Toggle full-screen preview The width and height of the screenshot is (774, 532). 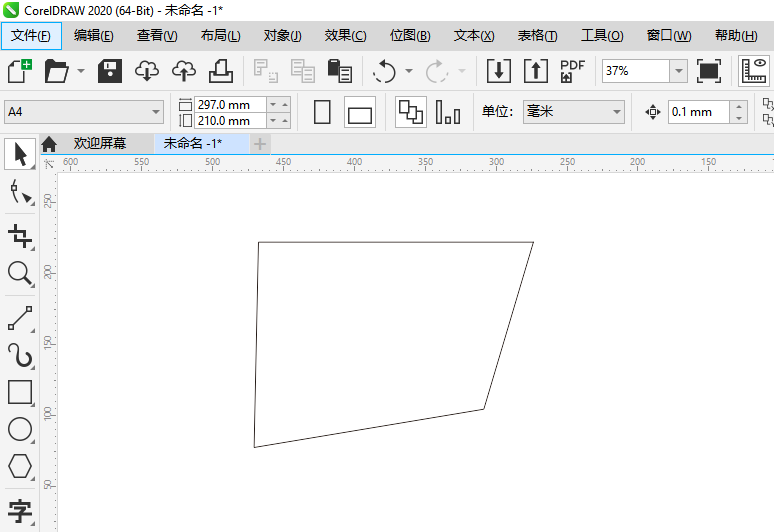(709, 71)
